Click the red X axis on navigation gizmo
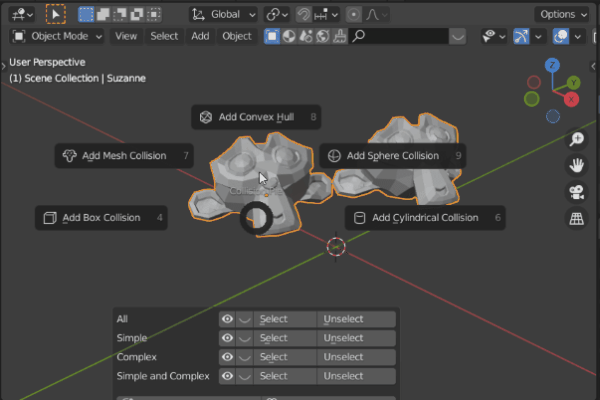Screen dimensions: 600x400 tap(571, 100)
